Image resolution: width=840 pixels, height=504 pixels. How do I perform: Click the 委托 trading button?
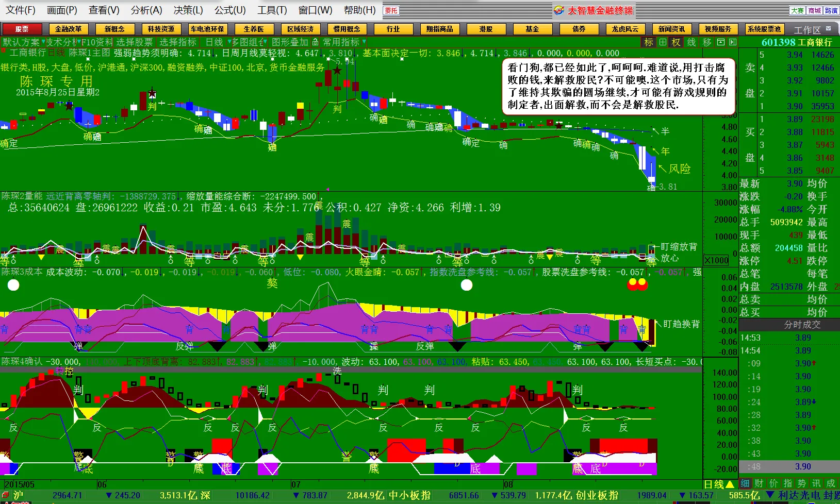coord(391,10)
